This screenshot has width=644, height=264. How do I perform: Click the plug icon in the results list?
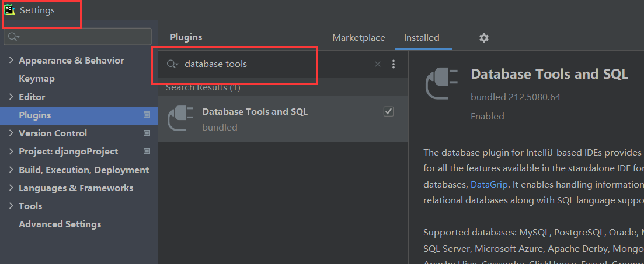(x=180, y=118)
